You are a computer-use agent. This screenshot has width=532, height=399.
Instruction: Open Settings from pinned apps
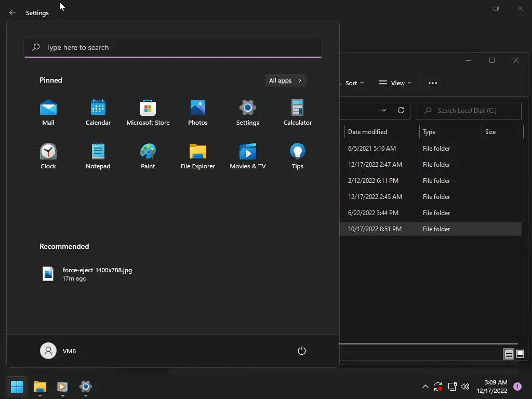coord(248,112)
